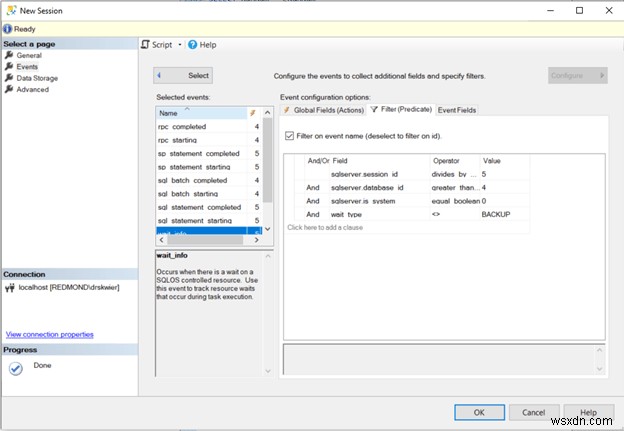Open divides by operator dropdown
Viewport: 624px width, 431px height.
click(x=455, y=174)
